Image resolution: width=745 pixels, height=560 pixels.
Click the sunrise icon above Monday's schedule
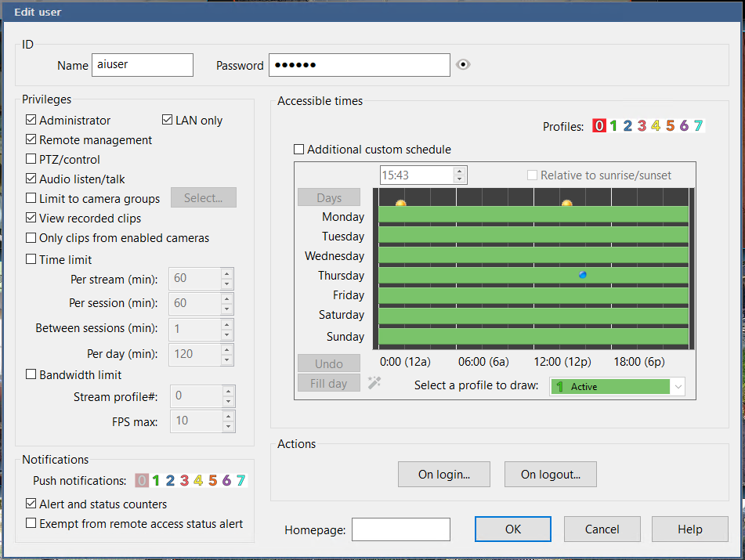(400, 204)
